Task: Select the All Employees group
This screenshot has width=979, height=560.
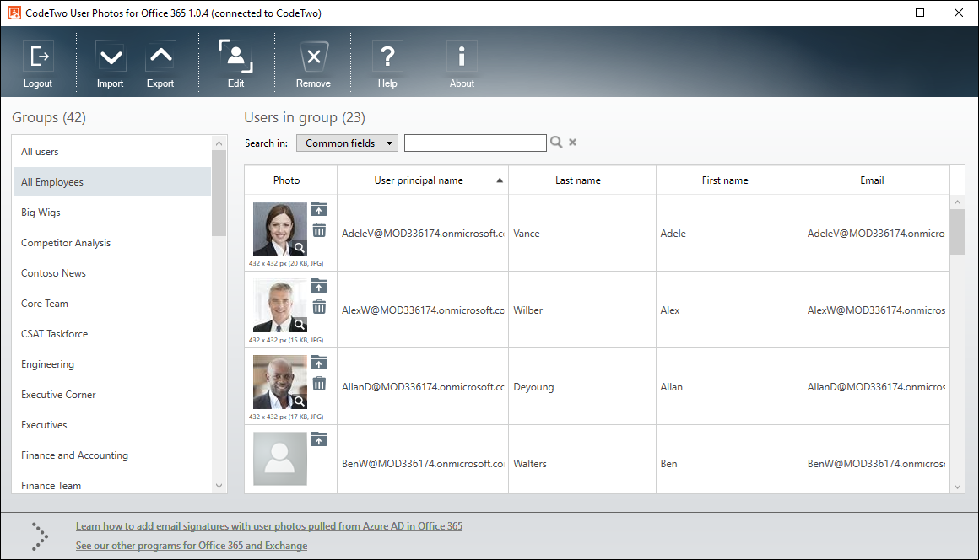Action: click(112, 182)
